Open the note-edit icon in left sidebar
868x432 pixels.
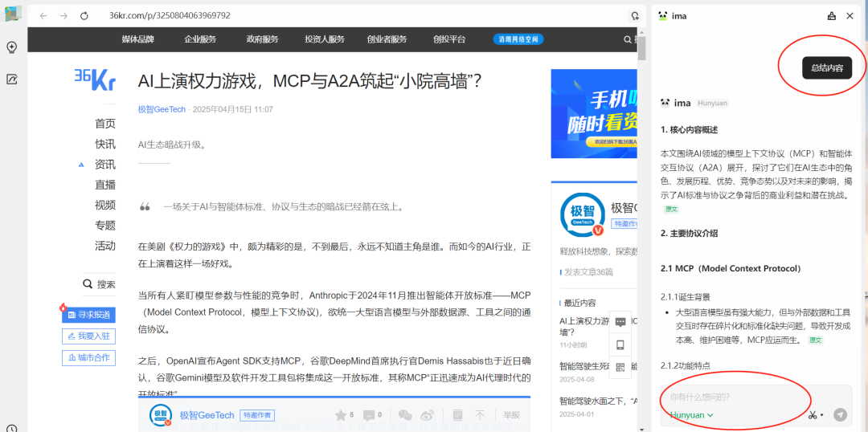[x=11, y=79]
